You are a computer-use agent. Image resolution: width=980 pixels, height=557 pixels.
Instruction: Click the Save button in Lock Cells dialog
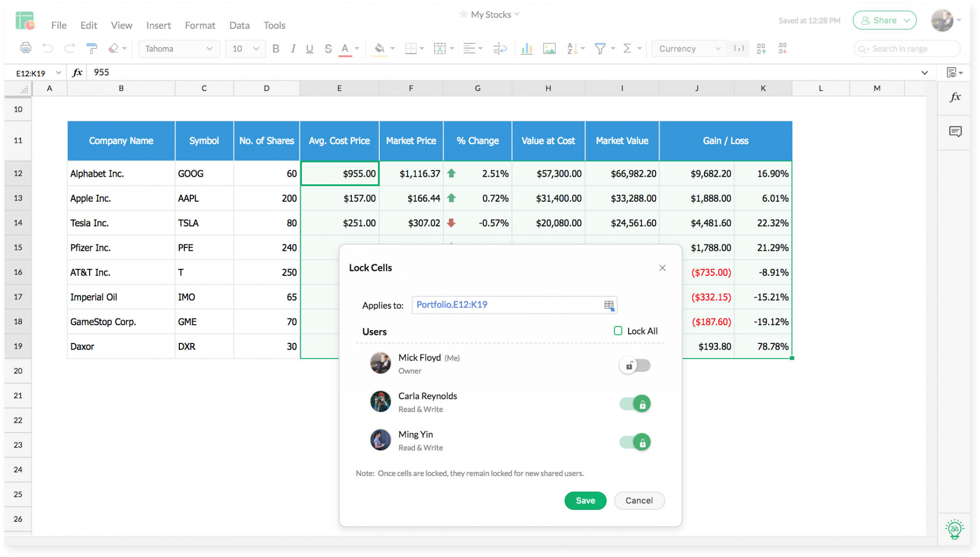(585, 500)
